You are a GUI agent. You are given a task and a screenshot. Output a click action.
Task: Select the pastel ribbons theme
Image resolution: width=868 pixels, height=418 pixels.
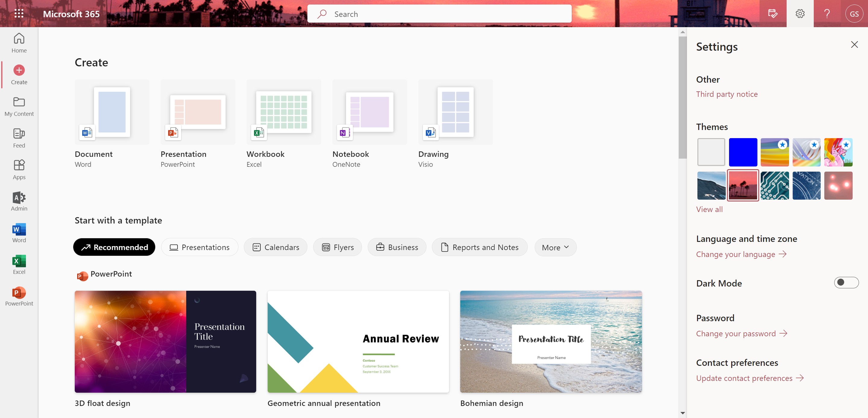coord(806,152)
